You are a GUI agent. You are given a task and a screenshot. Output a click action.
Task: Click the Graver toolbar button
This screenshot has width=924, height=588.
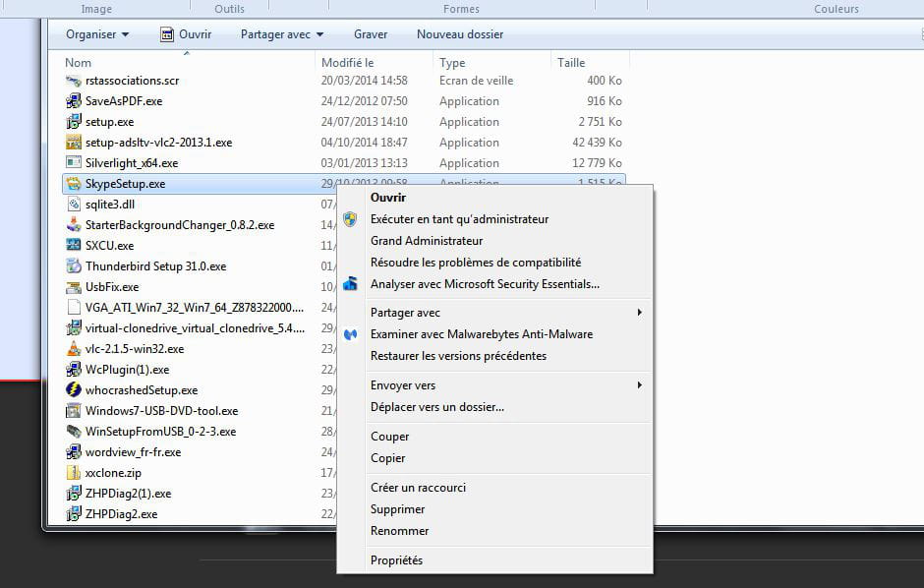(x=371, y=34)
